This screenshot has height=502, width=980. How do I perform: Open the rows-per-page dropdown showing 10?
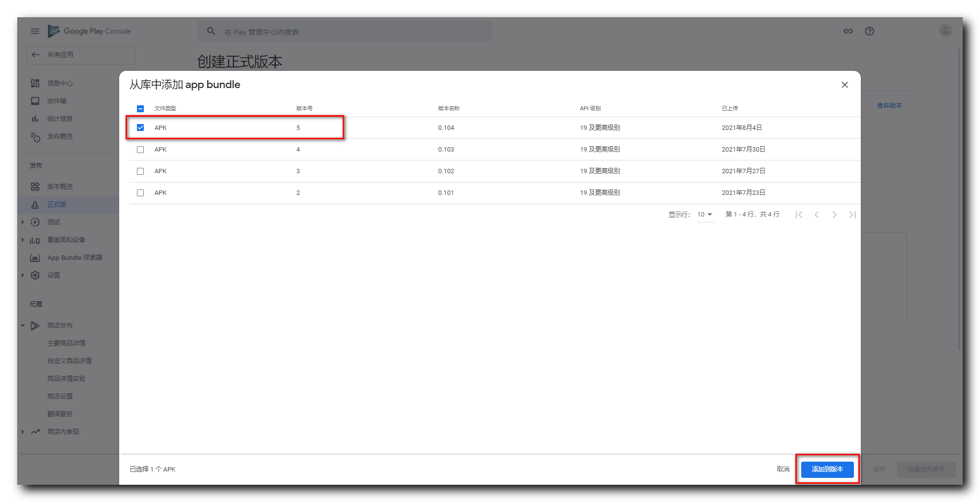click(705, 215)
